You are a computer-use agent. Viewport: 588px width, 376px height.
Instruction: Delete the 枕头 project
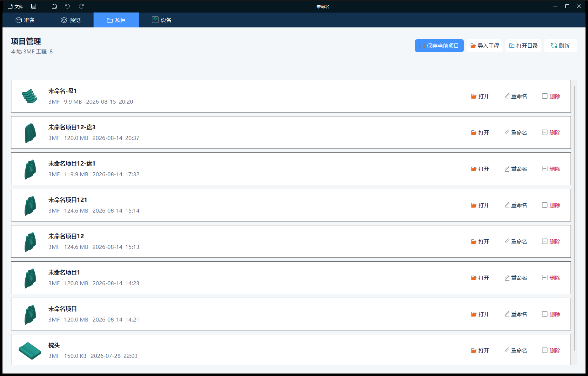(551, 350)
